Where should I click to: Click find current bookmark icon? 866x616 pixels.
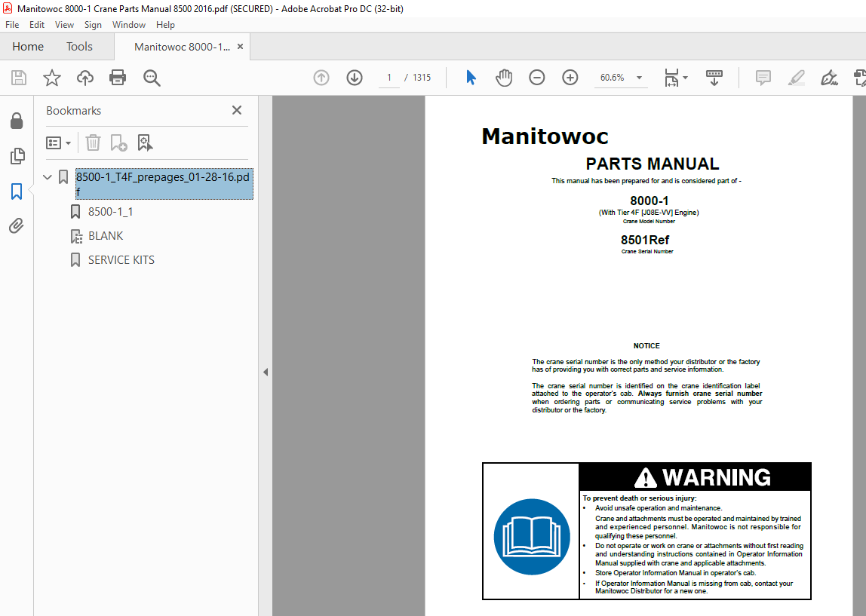tap(145, 143)
